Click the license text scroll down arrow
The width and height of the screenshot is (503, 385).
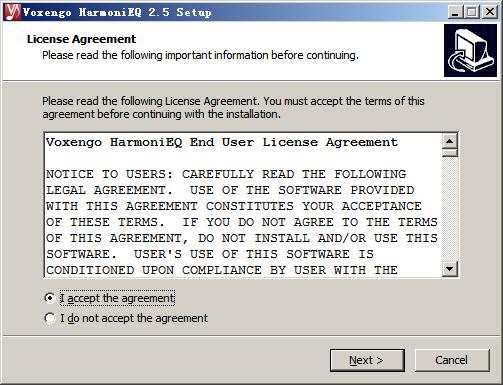450,269
